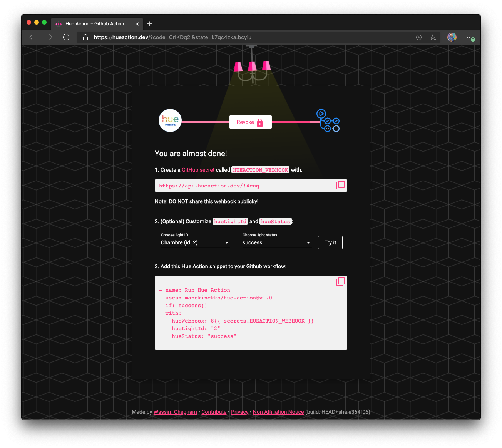
Task: Click the browser back arrow
Action: [33, 37]
